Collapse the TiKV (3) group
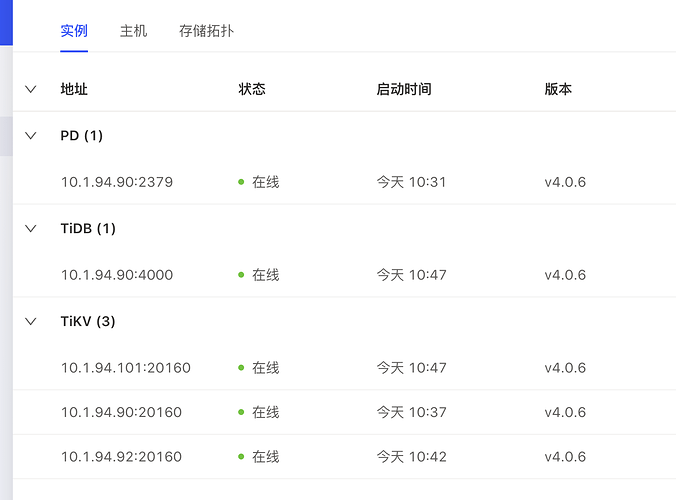 [30, 321]
